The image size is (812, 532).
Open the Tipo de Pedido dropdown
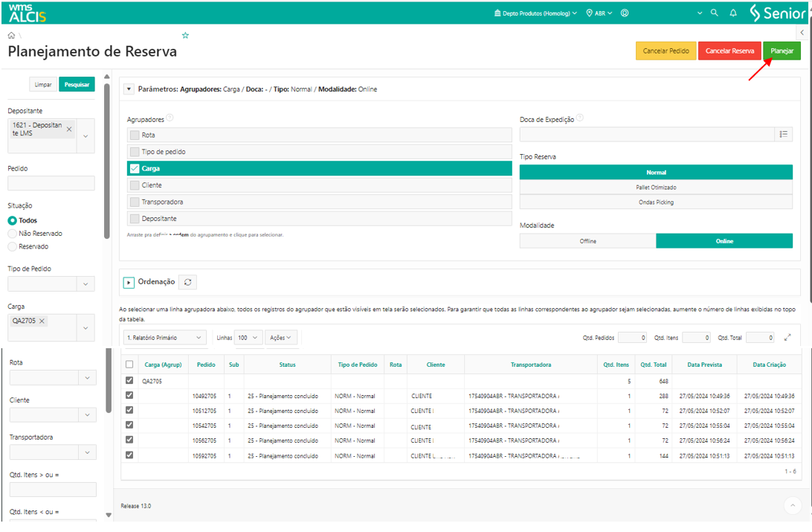point(86,284)
